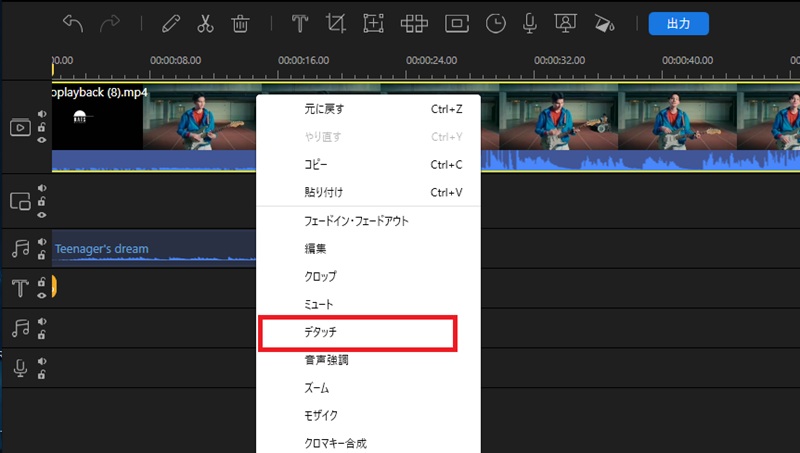Open the Edit pencil tool

click(171, 23)
